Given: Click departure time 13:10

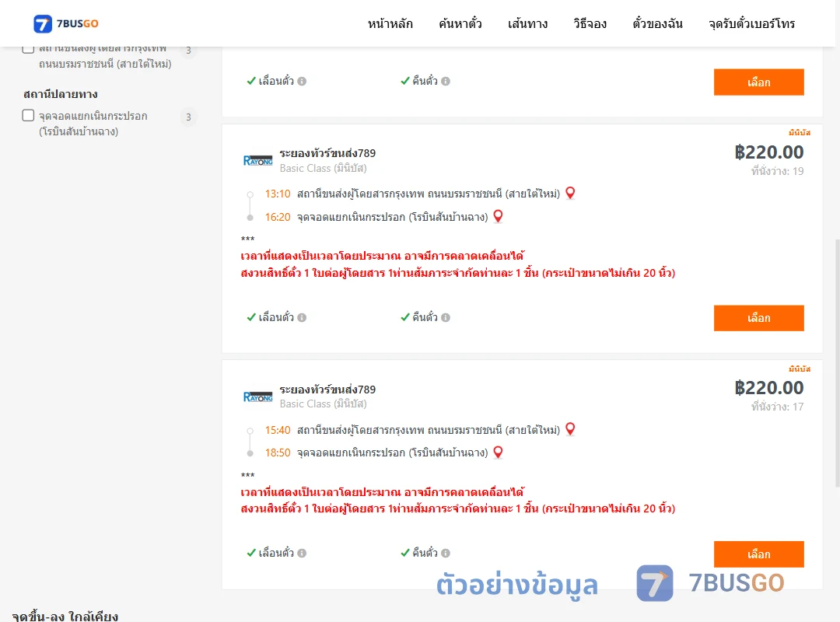Looking at the screenshot, I should point(278,194).
